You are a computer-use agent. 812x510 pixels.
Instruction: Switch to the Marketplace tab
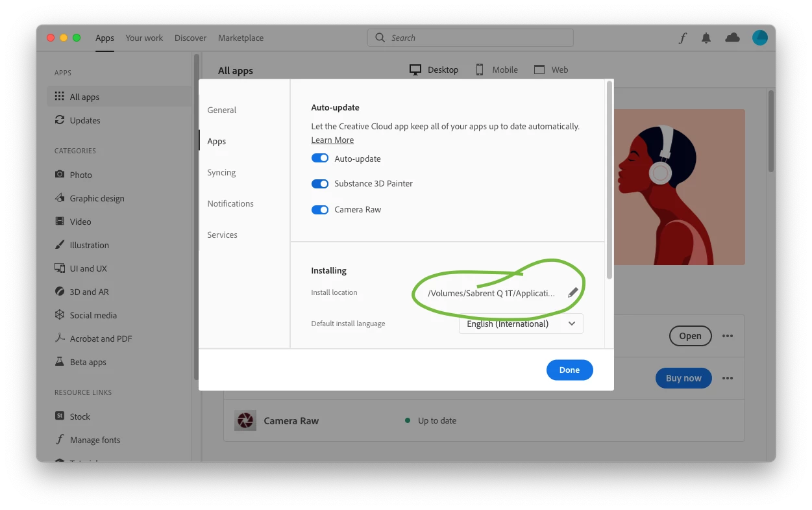coord(241,38)
